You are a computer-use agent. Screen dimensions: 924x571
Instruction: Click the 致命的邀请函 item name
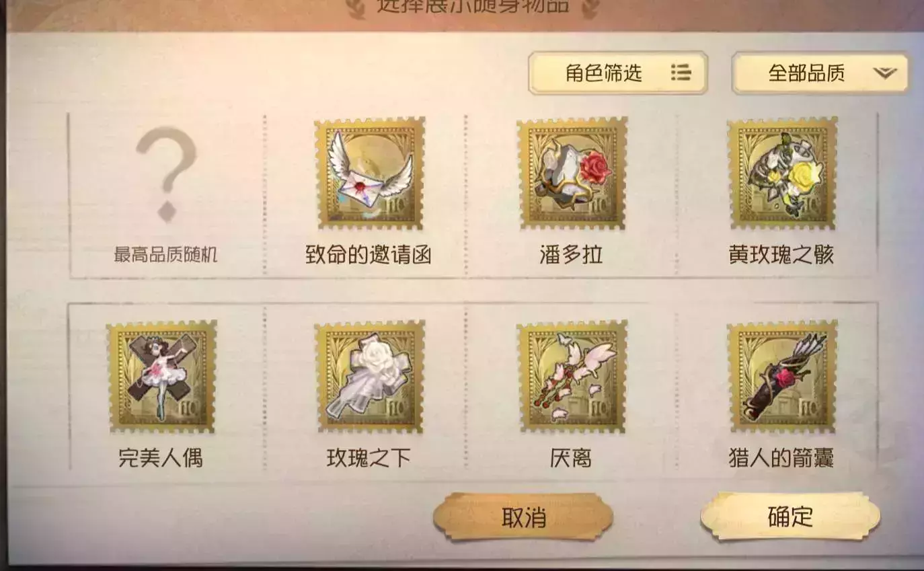(368, 255)
